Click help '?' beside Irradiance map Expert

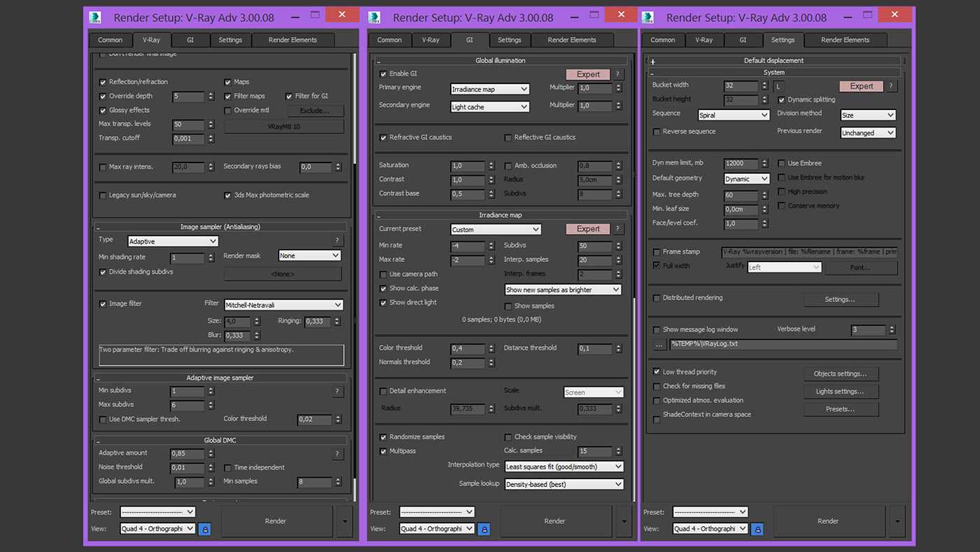point(617,229)
